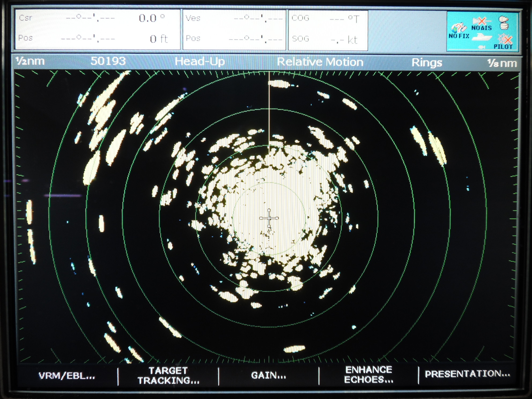
Task: Click the ⅛nm ring spacing label
Action: tap(502, 63)
